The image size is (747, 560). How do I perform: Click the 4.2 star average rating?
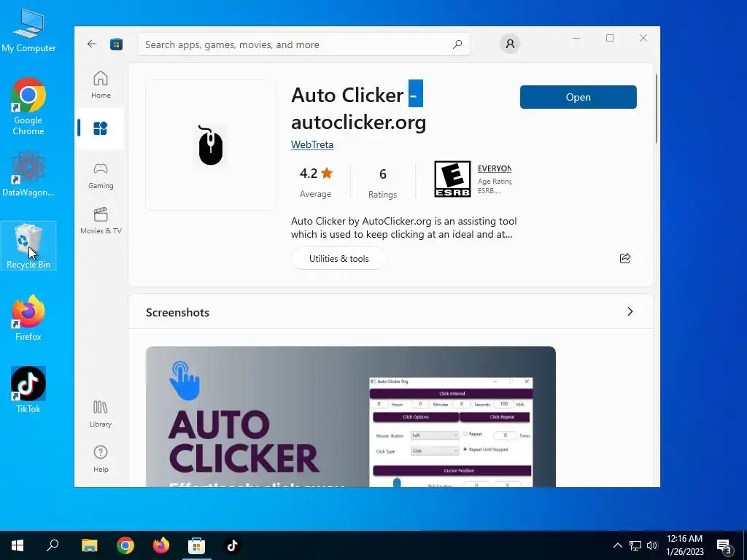click(316, 181)
